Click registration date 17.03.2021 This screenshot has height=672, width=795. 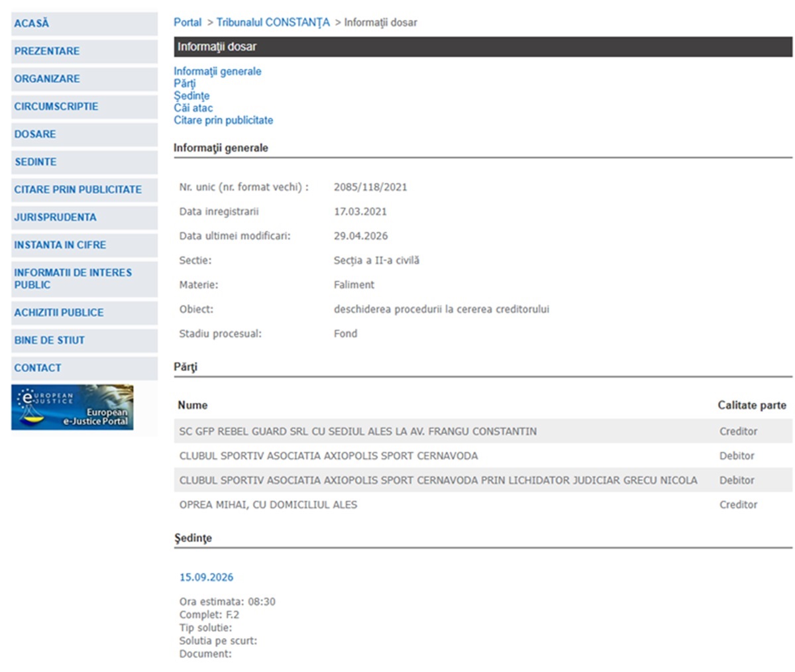tap(360, 211)
